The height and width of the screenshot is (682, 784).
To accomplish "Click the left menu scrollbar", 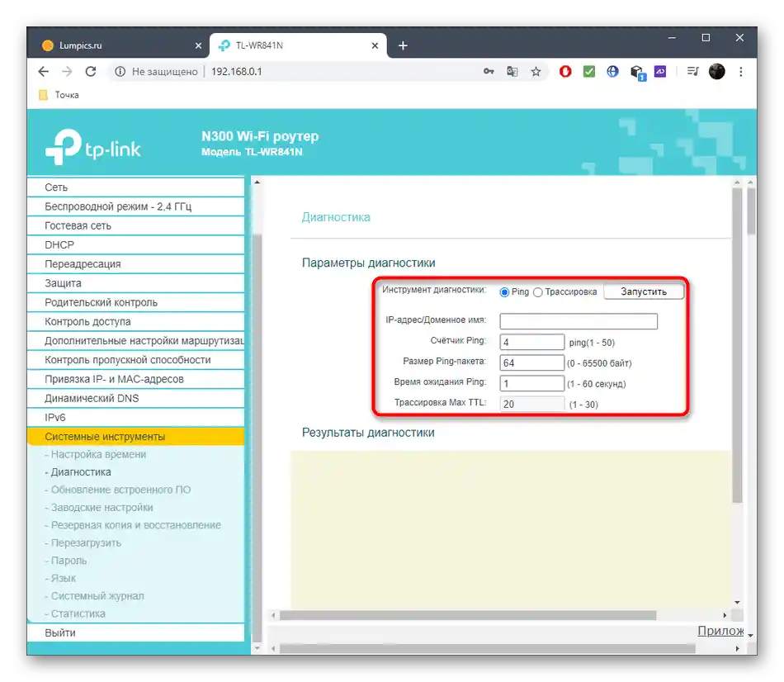I will tap(257, 438).
